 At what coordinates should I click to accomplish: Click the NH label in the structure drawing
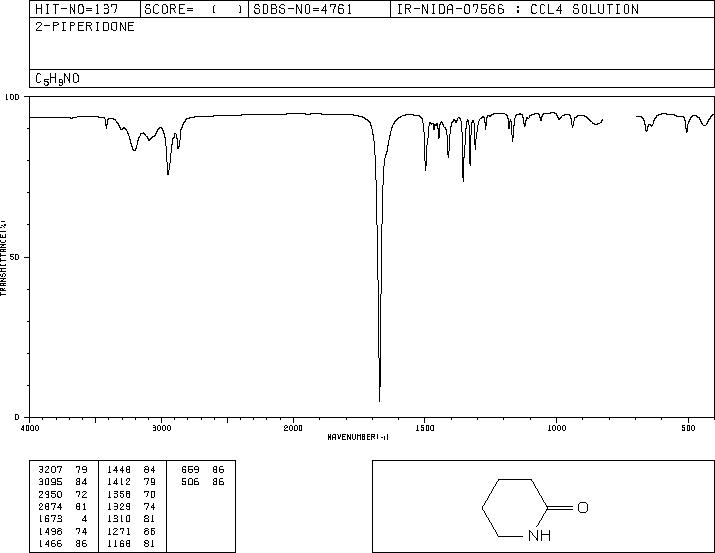(539, 535)
